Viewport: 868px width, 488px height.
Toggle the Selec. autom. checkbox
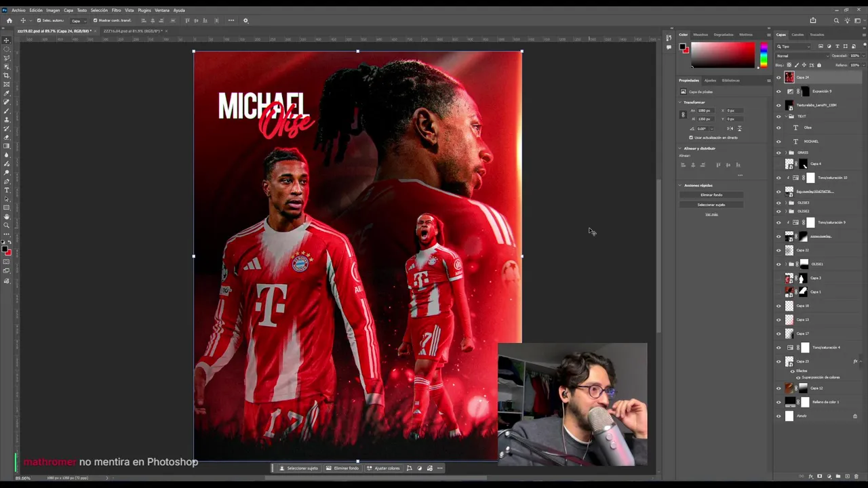(39, 20)
